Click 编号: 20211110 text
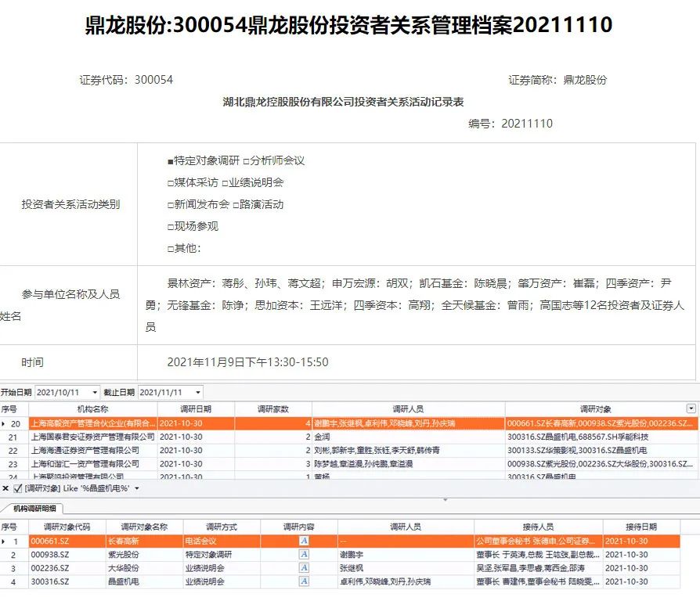The width and height of the screenshot is (700, 597). click(511, 124)
